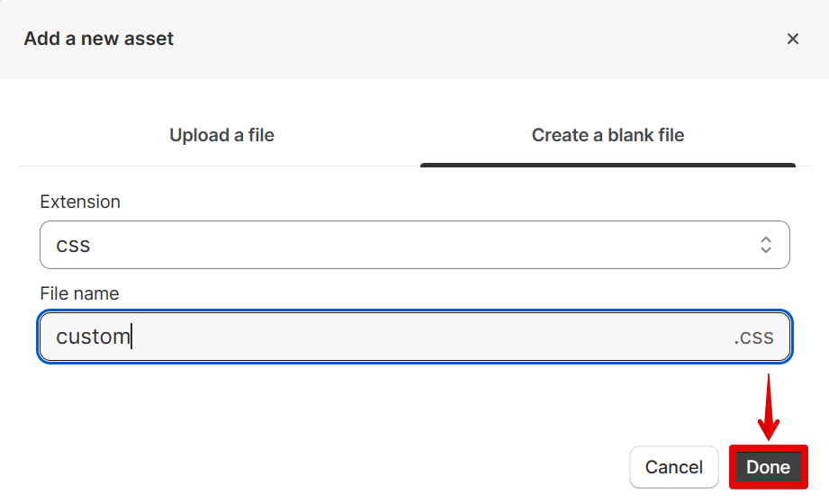829x504 pixels.
Task: Place cursor on the word custom
Action: tap(93, 337)
